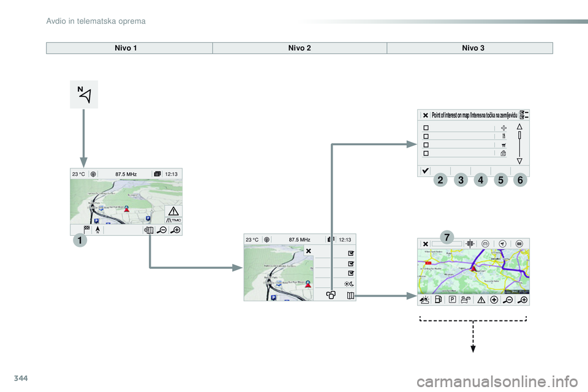Tap the checkered destination flag icon
The height and width of the screenshot is (392, 588).
pos(86,230)
